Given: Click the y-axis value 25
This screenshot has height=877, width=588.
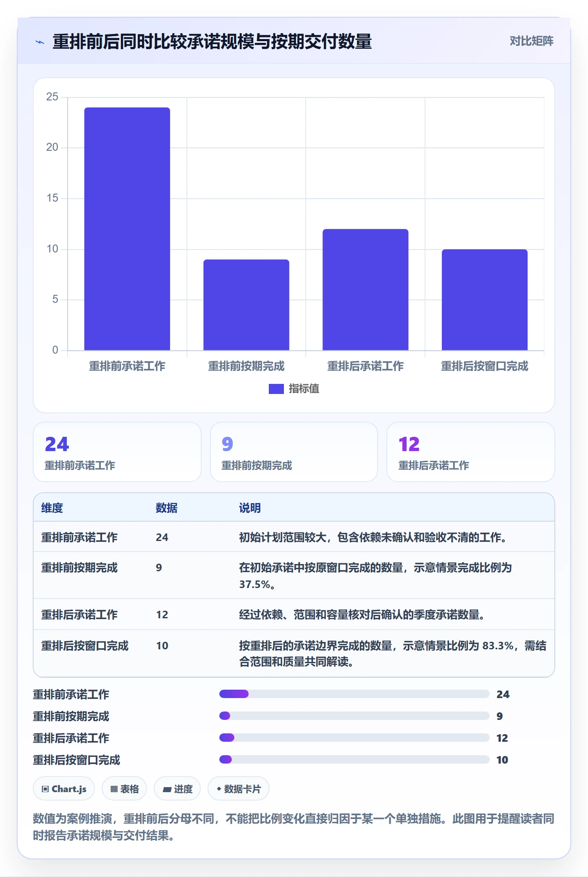Looking at the screenshot, I should click(52, 97).
